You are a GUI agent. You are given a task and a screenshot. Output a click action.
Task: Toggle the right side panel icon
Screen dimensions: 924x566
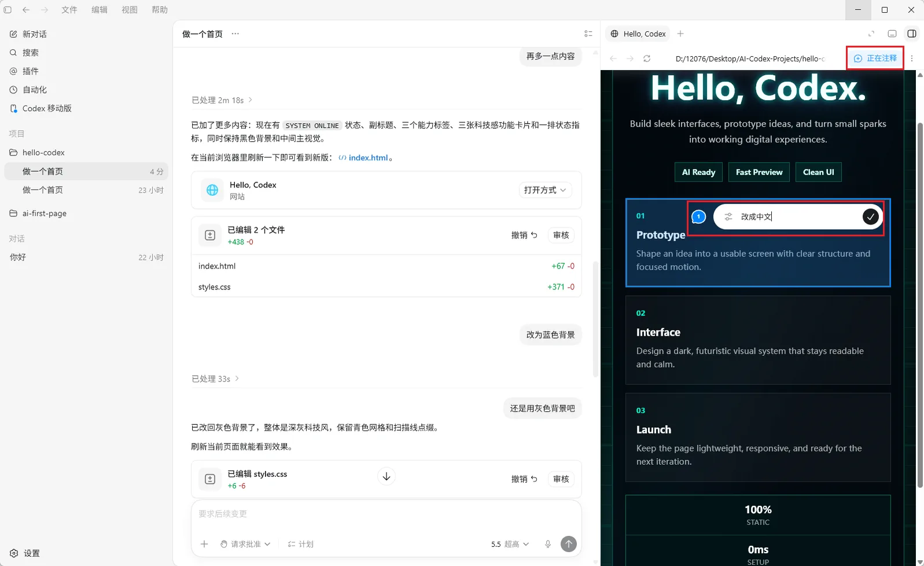coord(912,34)
